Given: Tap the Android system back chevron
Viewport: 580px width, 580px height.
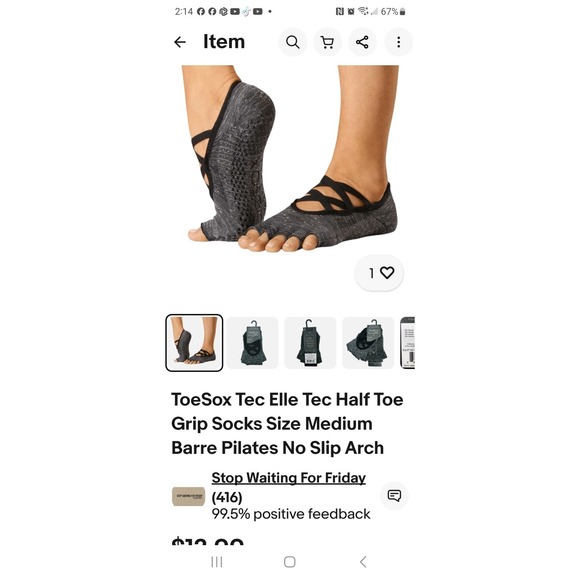Looking at the screenshot, I should pyautogui.click(x=363, y=562).
